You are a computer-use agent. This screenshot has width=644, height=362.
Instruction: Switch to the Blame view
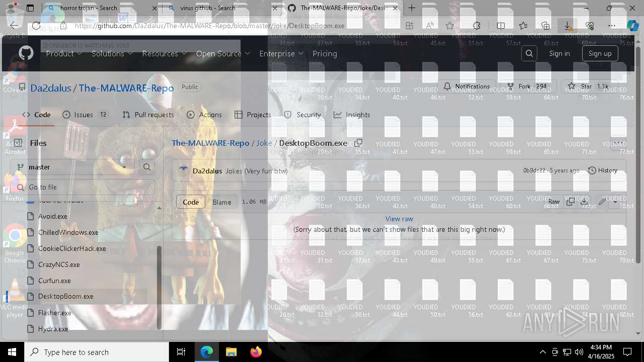(x=222, y=202)
